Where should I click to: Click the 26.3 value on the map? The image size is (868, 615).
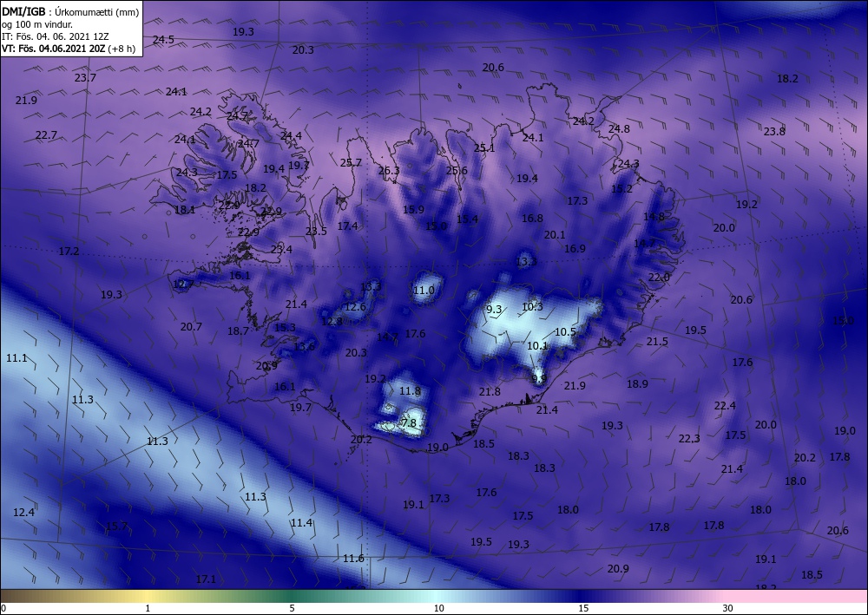pyautogui.click(x=389, y=171)
